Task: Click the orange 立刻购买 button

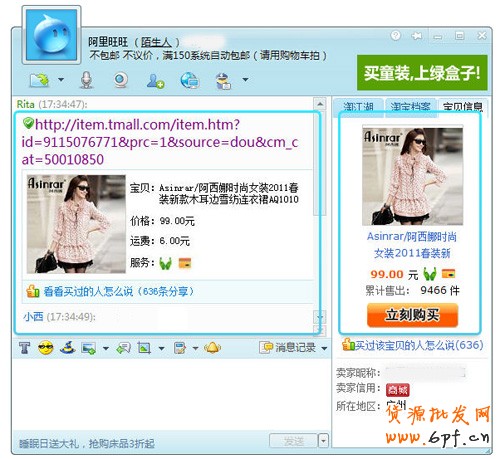Action: coord(413,315)
